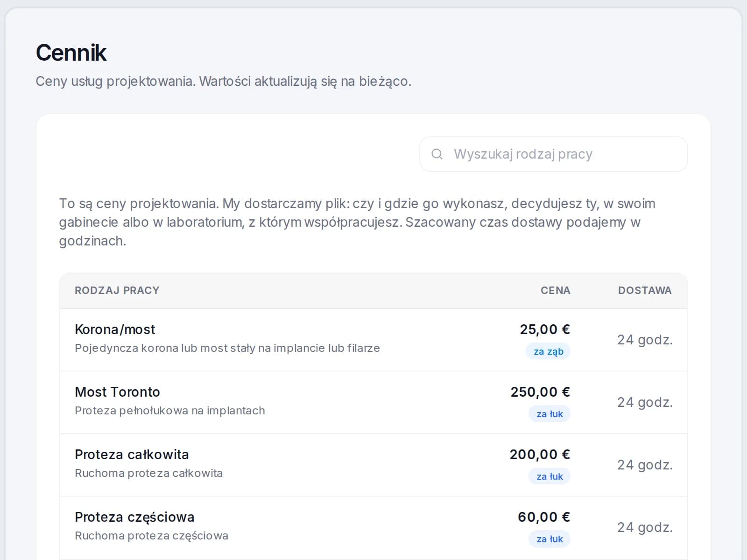The width and height of the screenshot is (747, 560).
Task: Select the 'Proteza częściowa' row title
Action: [x=134, y=517]
